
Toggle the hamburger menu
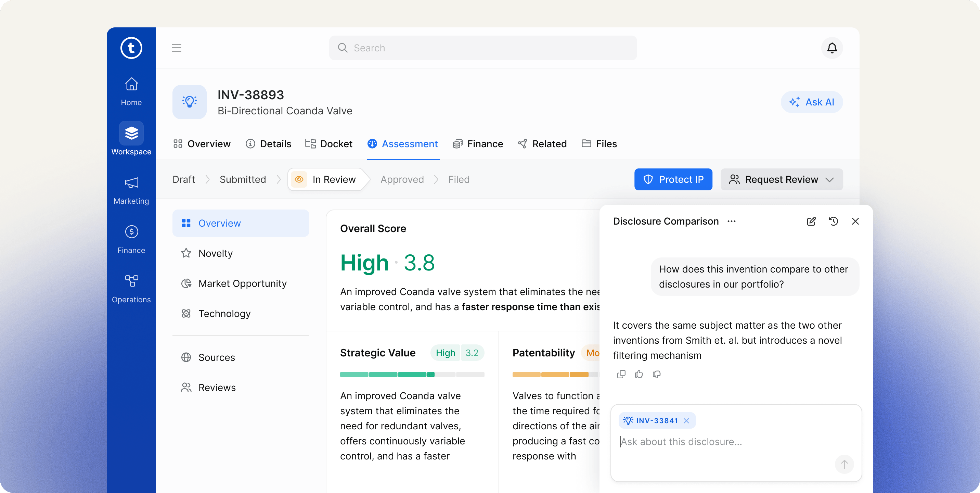click(x=177, y=48)
